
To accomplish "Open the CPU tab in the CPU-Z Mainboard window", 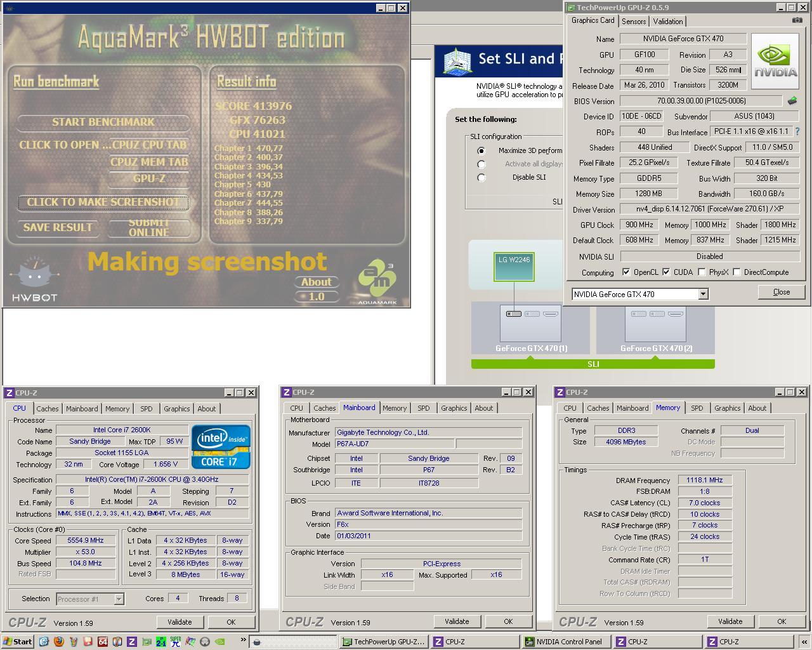I will (x=297, y=408).
